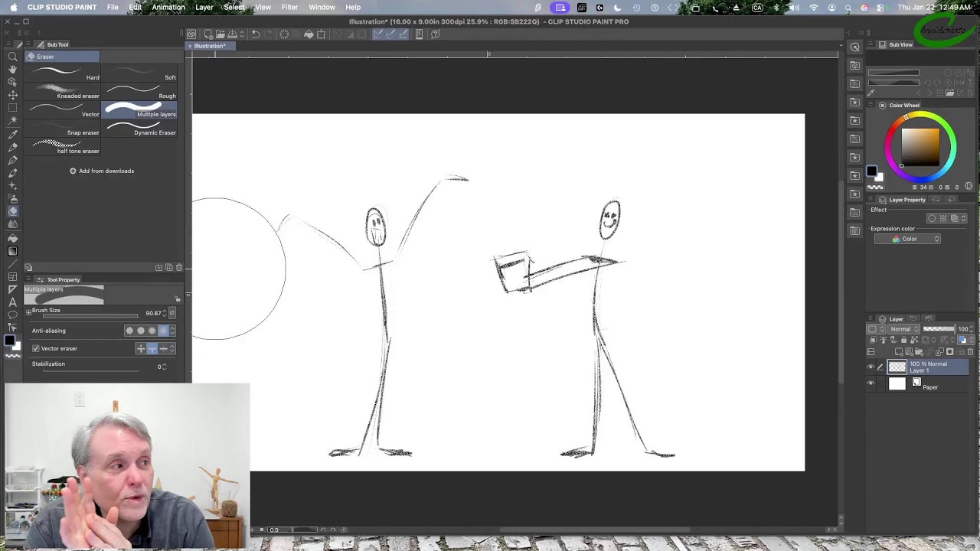Viewport: 980px width, 551px height.
Task: Adjust layer opacity 100 with its stepper
Action: tap(972, 329)
